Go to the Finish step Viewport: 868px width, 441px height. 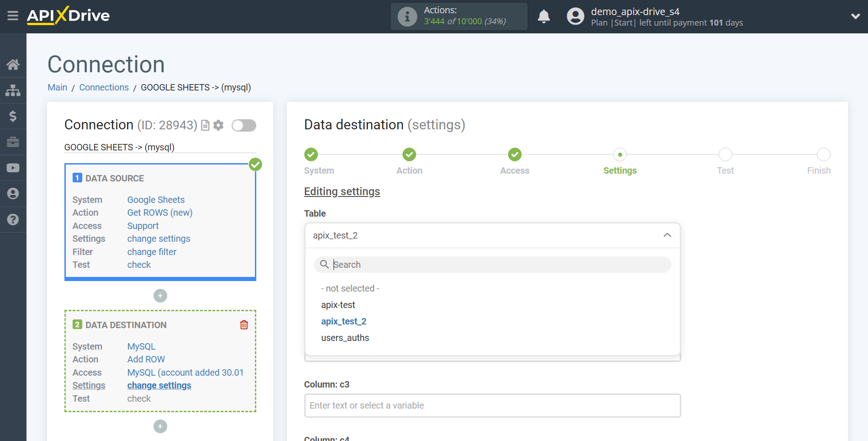point(824,154)
